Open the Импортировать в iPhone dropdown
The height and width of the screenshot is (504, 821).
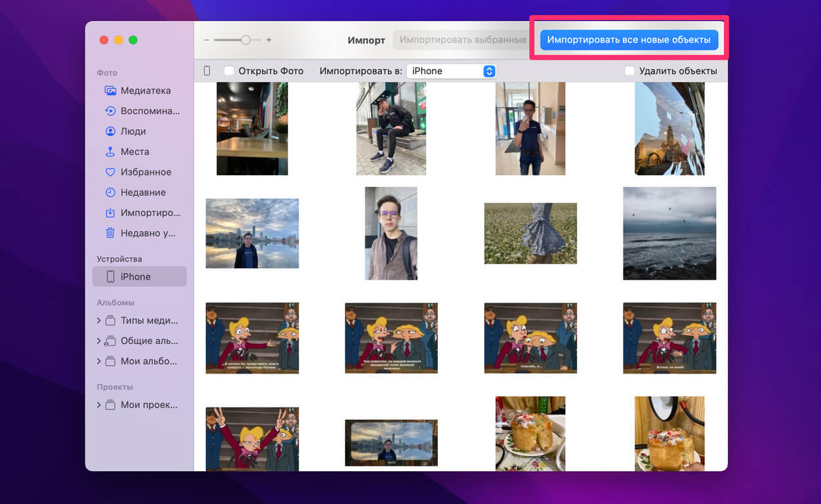(451, 71)
